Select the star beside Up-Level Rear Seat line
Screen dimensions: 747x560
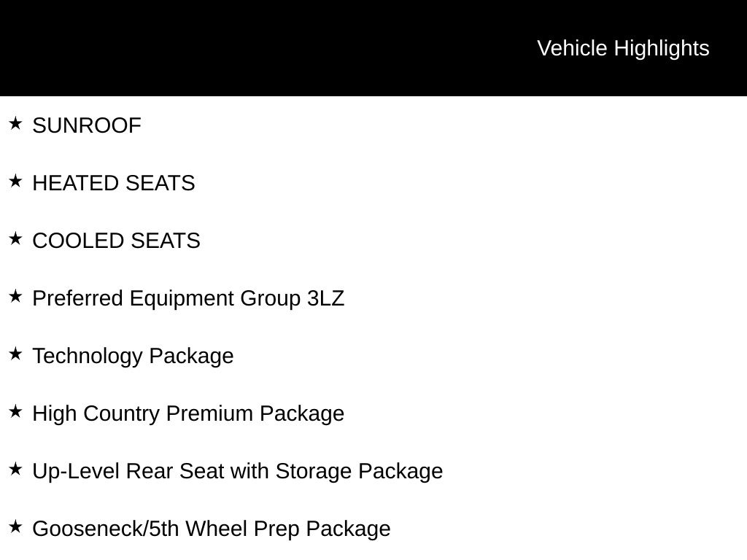coord(16,469)
